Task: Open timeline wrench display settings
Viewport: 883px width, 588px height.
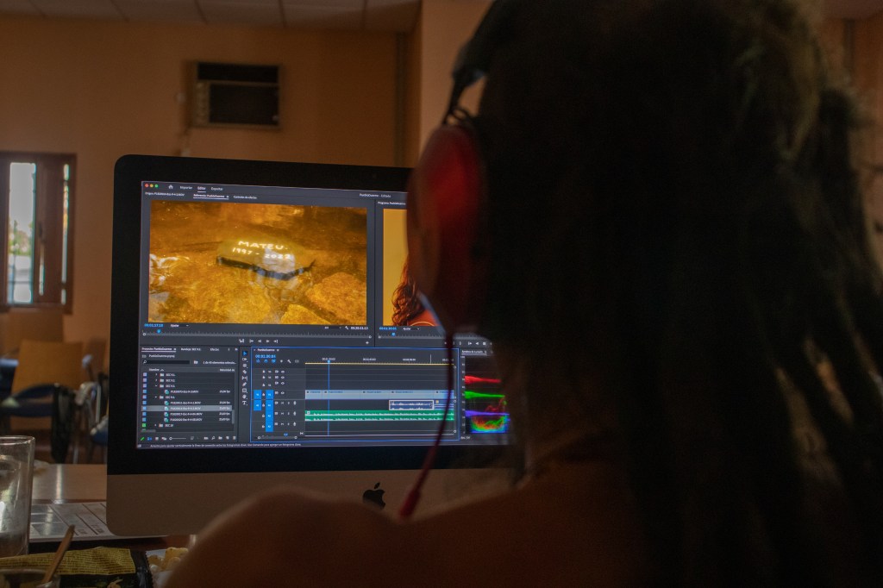Action: pos(289,361)
